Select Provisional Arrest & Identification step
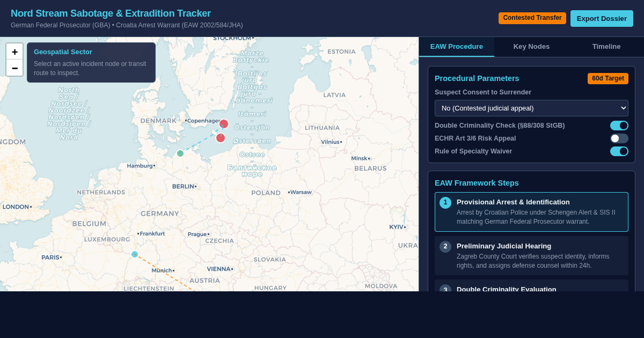The image size is (644, 338). pos(531,212)
